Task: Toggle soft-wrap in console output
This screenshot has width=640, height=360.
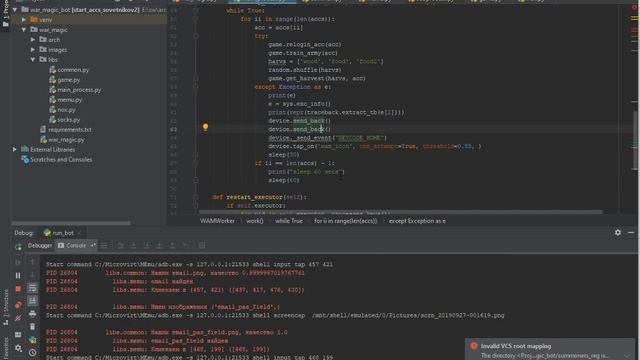Action: (33, 288)
